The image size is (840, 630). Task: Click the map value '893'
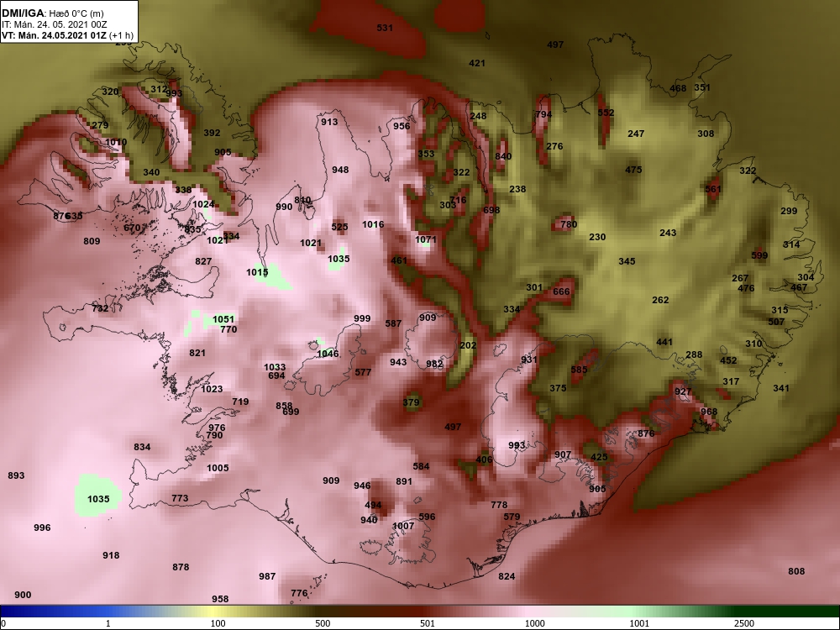[x=16, y=475]
